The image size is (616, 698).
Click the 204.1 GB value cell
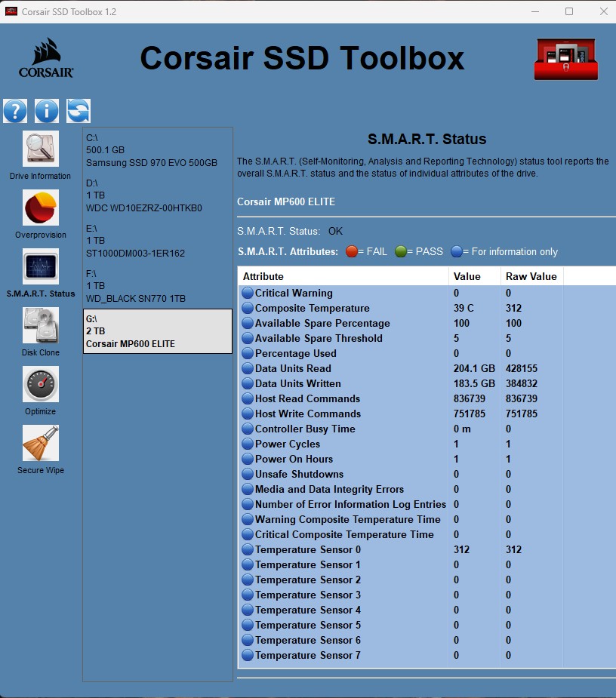pyautogui.click(x=474, y=368)
